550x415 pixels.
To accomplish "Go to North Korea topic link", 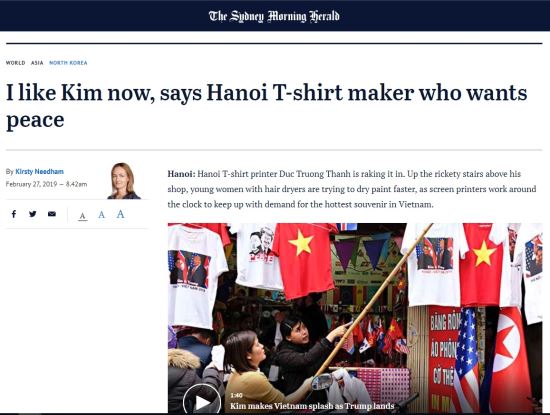I will pos(68,63).
